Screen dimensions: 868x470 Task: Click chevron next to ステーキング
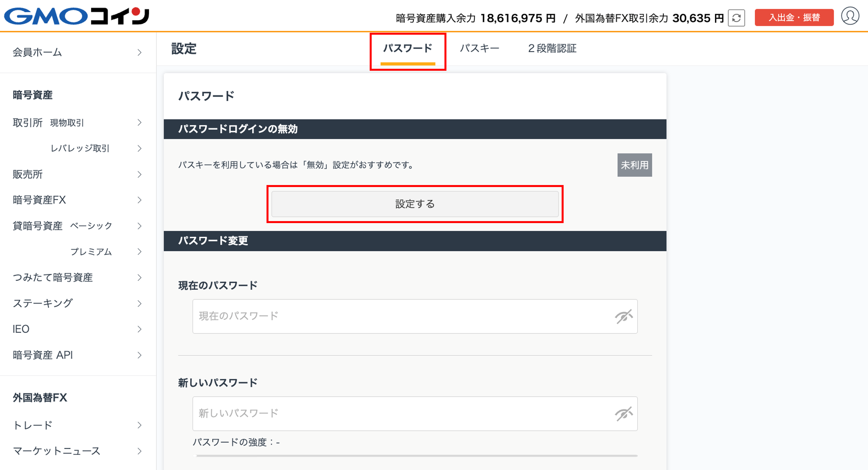click(139, 303)
